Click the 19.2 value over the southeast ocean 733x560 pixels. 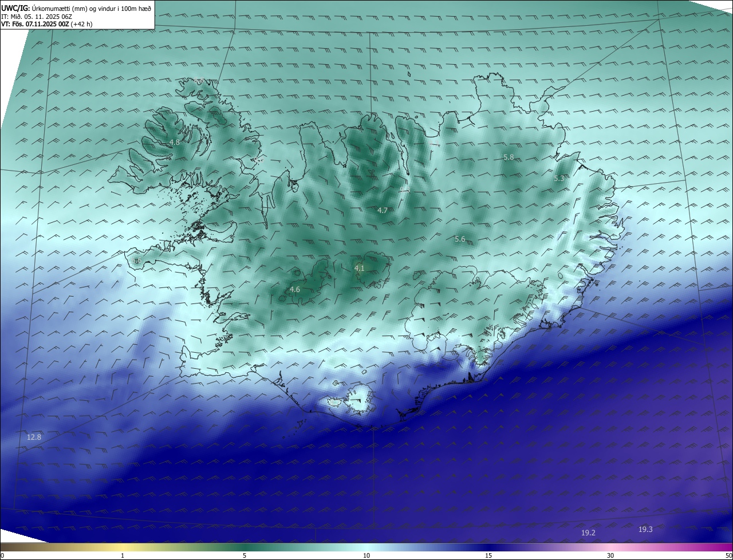(588, 533)
